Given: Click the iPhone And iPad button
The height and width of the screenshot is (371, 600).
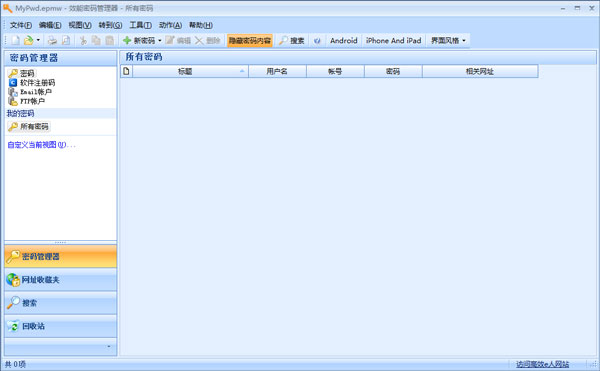Looking at the screenshot, I should 393,40.
